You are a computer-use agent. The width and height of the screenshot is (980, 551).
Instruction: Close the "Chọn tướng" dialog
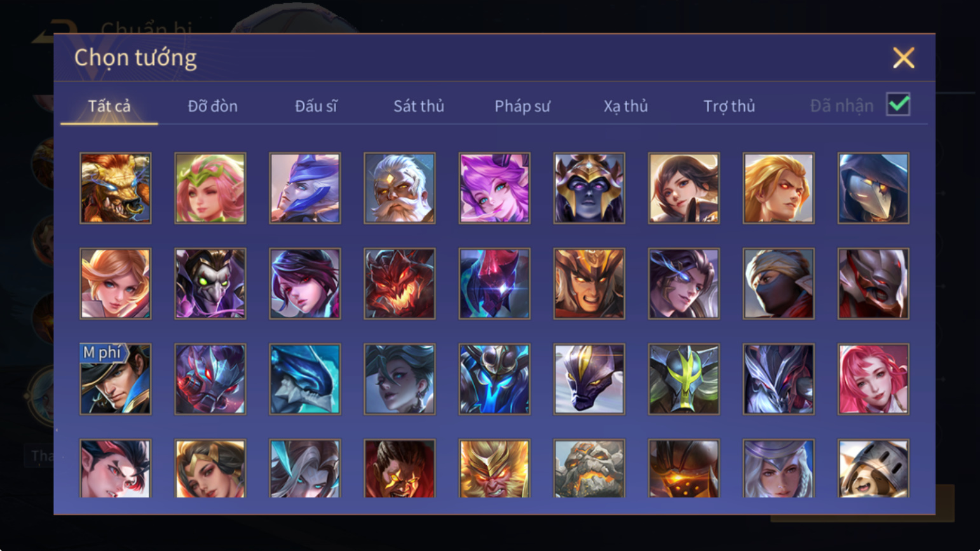(903, 58)
